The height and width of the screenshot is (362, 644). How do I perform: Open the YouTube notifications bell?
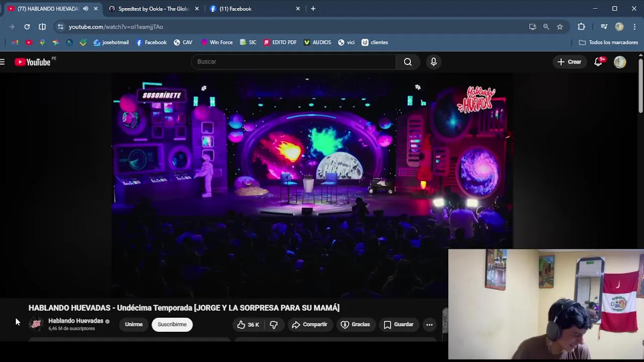pos(598,62)
